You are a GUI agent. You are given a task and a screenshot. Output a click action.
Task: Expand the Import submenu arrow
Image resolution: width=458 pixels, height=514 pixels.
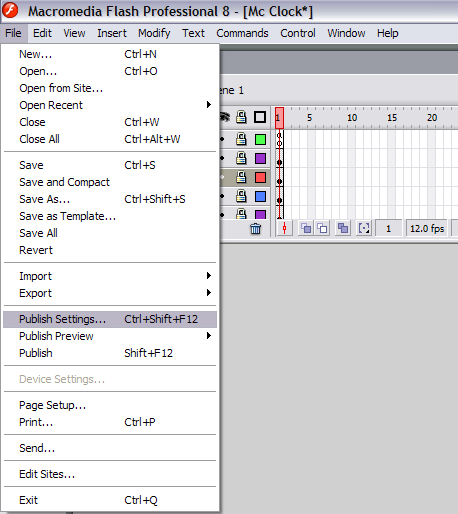point(209,276)
